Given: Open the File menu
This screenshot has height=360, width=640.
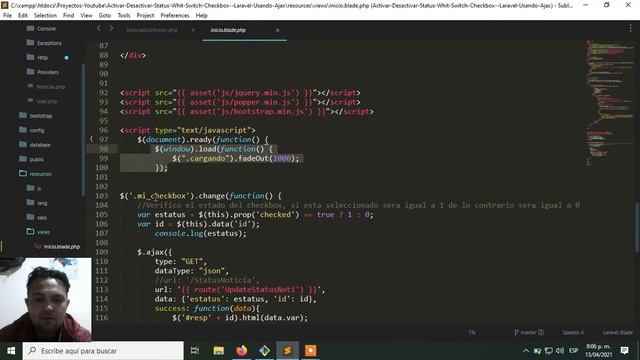Looking at the screenshot, I should coord(7,16).
